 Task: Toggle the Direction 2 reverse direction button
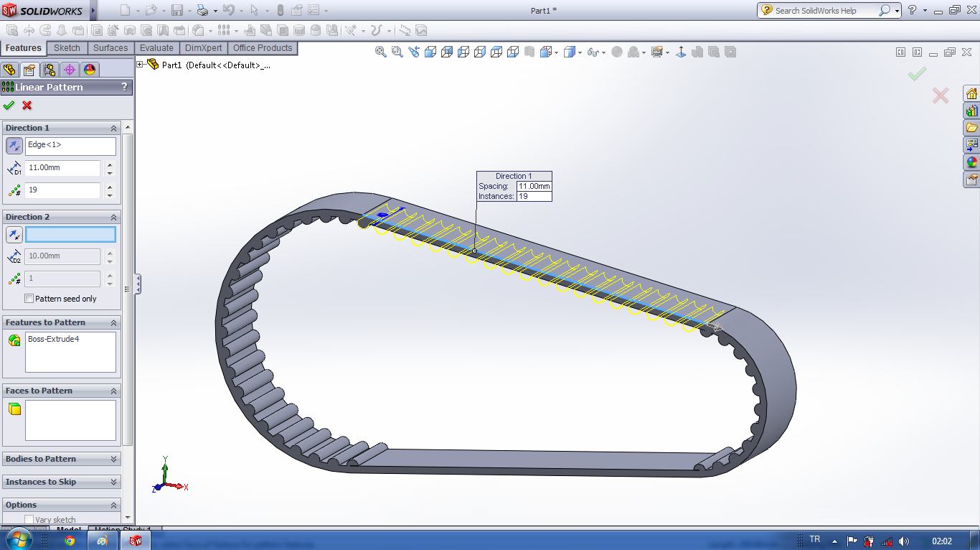pos(14,235)
